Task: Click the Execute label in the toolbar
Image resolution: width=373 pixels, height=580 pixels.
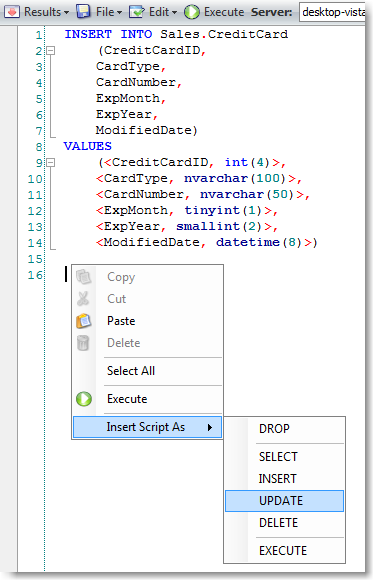Action: (224, 12)
